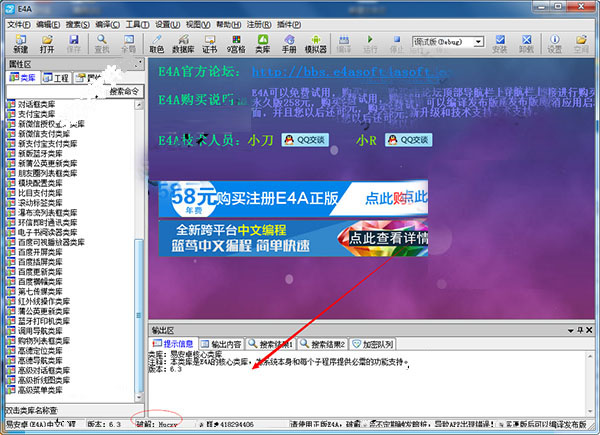This screenshot has height=435, width=600.
Task: Click the 购买注册E4A正版 banner
Action: click(x=293, y=199)
